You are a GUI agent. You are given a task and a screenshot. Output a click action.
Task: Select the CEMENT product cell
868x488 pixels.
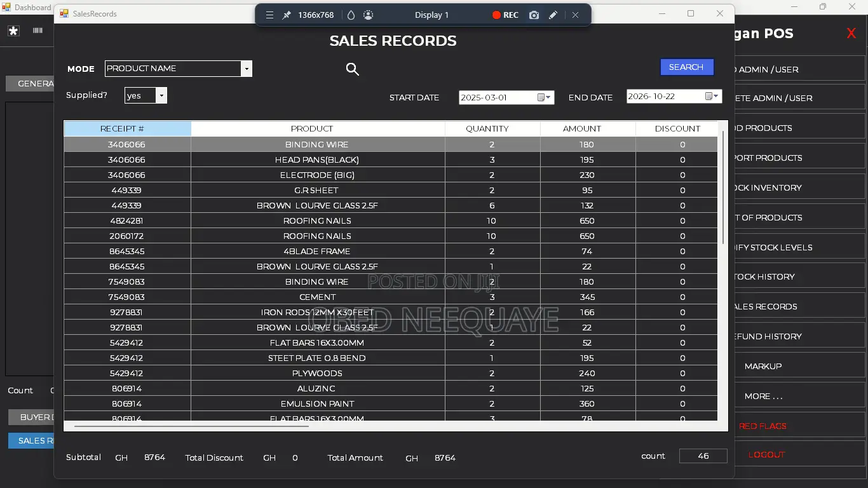[x=318, y=297]
